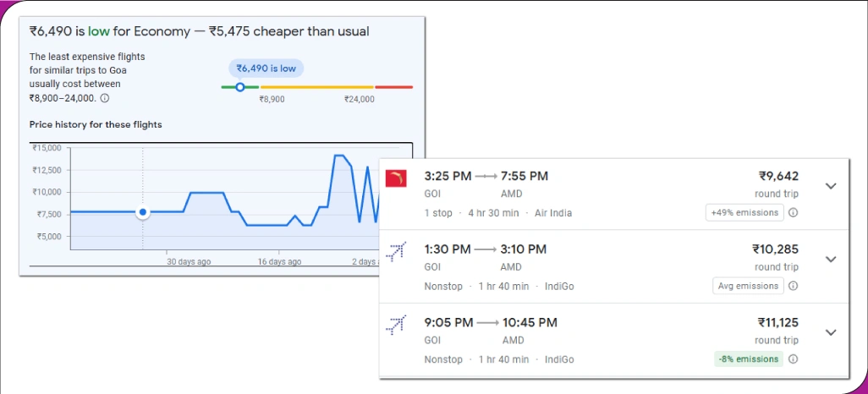868x394 pixels.
Task: Expand the ₹11,125 IndiGo flight details
Action: [830, 332]
